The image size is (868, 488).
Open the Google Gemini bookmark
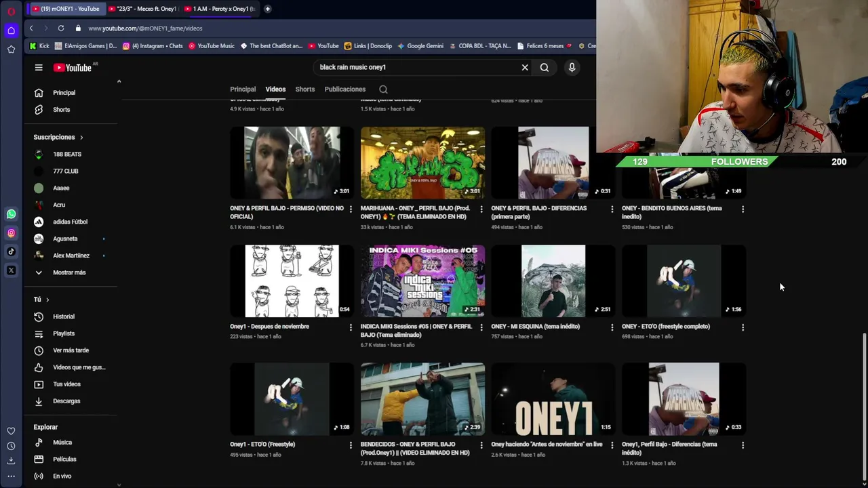420,46
